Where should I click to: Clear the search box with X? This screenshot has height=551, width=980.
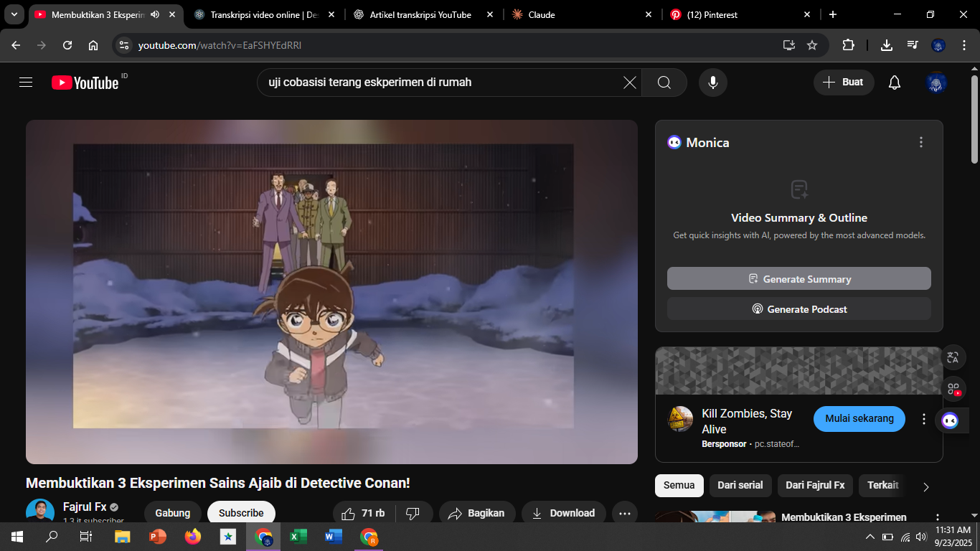pyautogui.click(x=629, y=83)
